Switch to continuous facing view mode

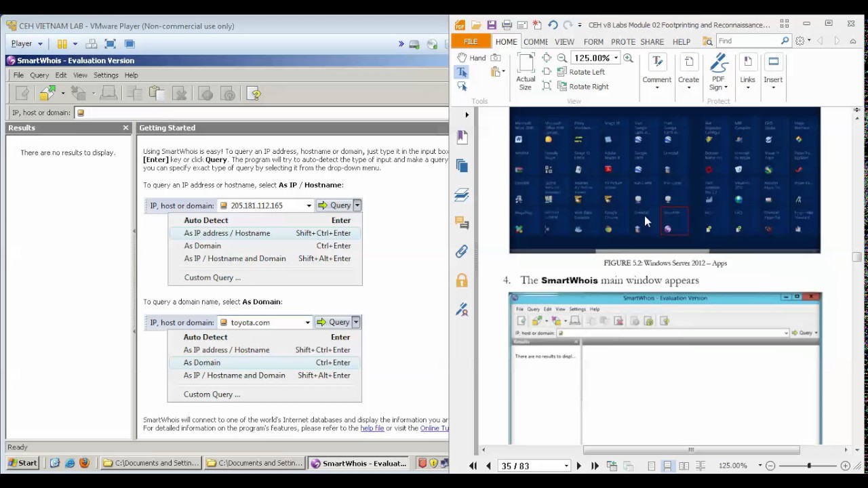701,466
